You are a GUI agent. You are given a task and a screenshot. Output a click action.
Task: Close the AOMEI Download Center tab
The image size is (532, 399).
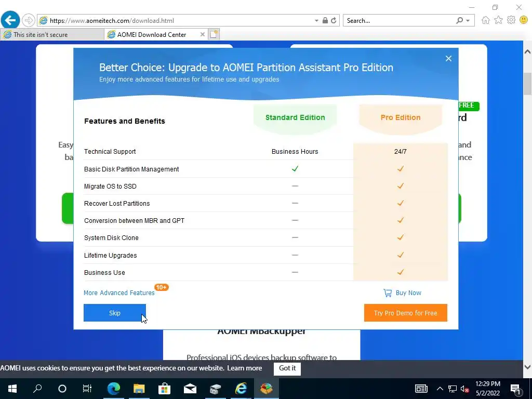[x=202, y=34]
